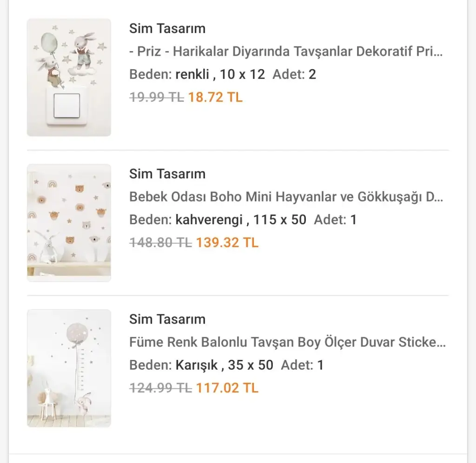The height and width of the screenshot is (463, 476).
Task: Open the rabbit light-switch sticker thumbnail
Action: [69, 78]
